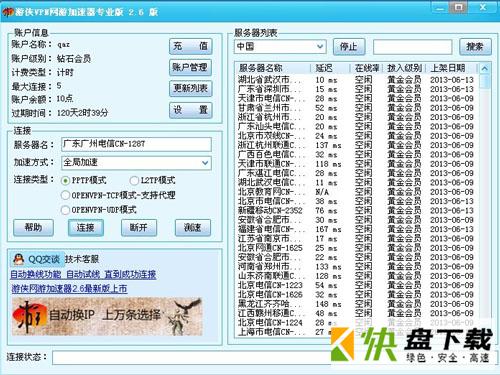Select server row 山东济南联通 128 ms
This screenshot has width=500, height=375.
coord(356,276)
